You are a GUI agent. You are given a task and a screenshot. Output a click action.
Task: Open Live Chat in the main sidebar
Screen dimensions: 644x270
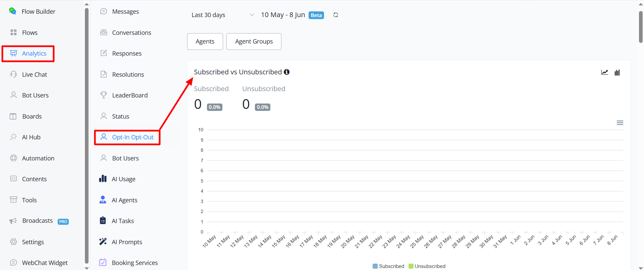coord(34,74)
